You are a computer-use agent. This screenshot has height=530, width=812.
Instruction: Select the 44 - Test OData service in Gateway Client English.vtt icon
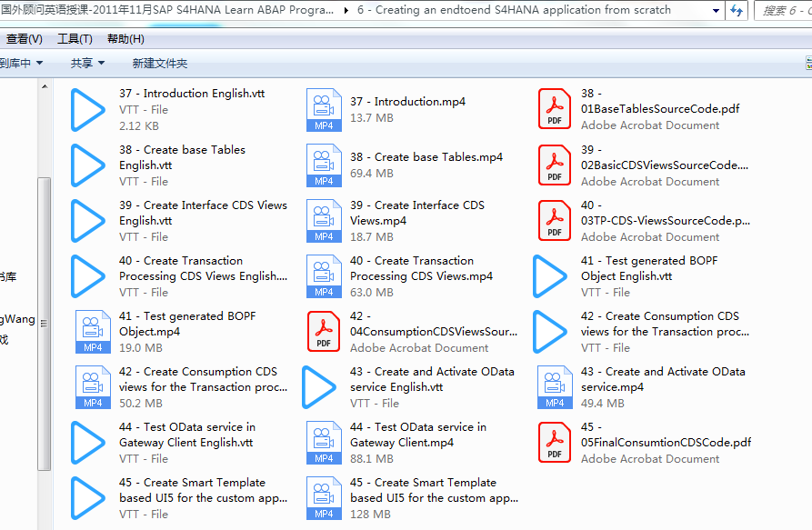88,442
